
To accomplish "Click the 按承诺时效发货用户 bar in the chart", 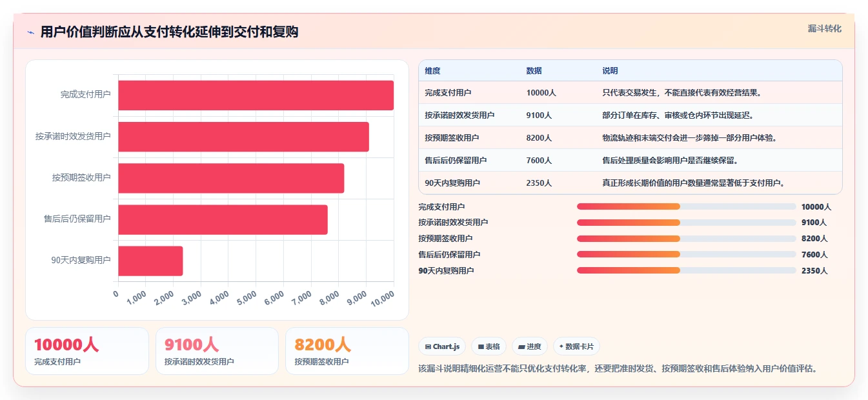I will (x=243, y=136).
